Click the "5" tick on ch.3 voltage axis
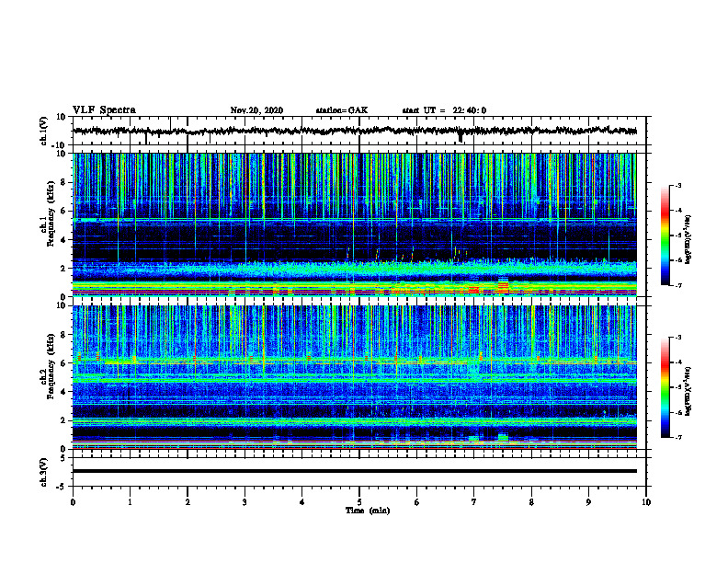Viewport: 728px width, 563px height. click(x=64, y=458)
